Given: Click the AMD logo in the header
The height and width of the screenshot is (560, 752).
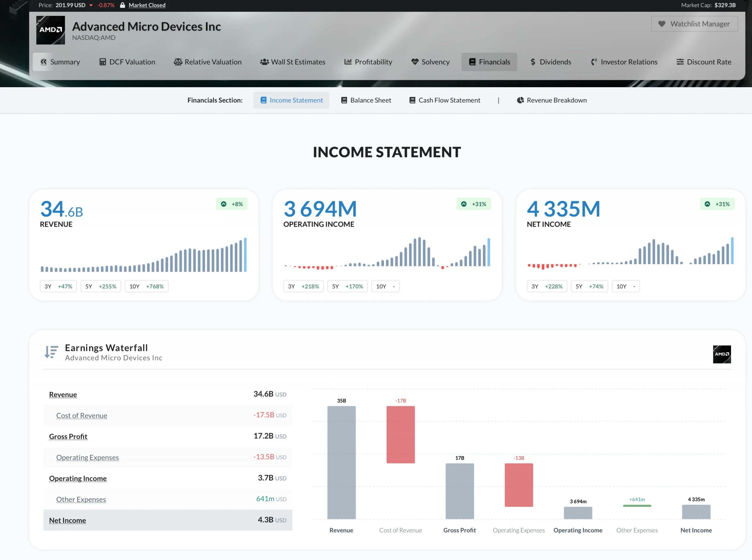Looking at the screenshot, I should [x=51, y=30].
